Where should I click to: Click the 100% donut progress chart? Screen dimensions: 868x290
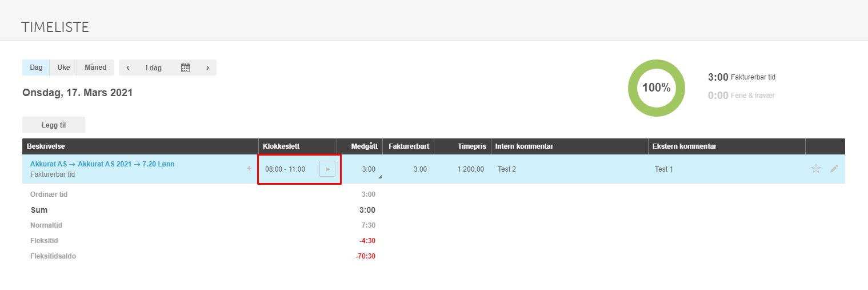pos(656,88)
